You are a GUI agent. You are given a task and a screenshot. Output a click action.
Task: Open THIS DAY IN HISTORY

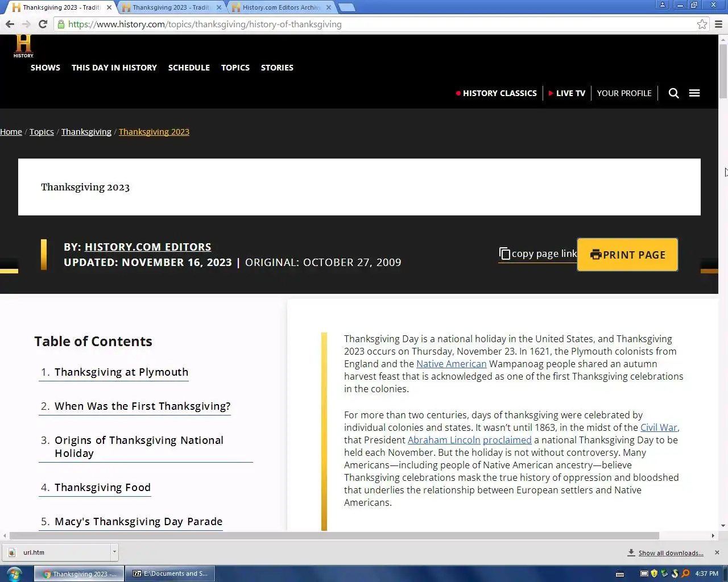click(x=114, y=68)
